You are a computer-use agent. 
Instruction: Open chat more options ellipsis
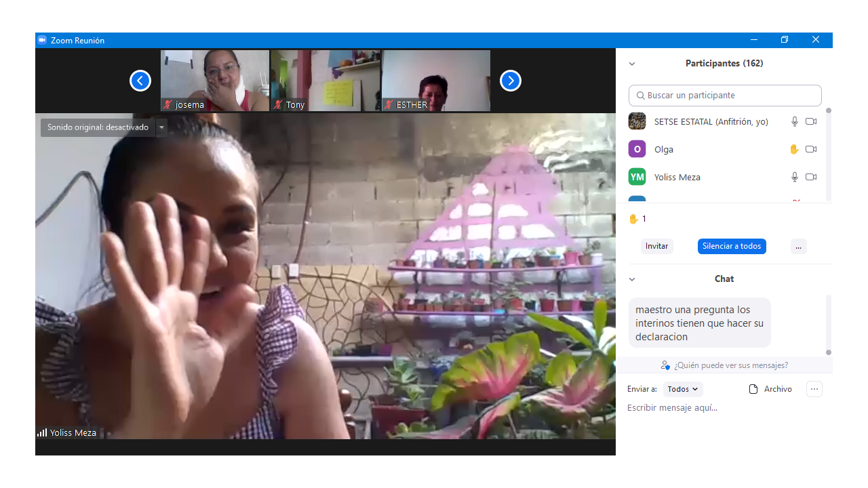tap(814, 389)
